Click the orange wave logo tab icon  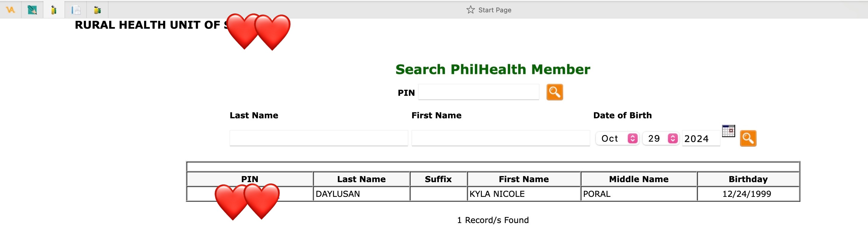pyautogui.click(x=11, y=10)
